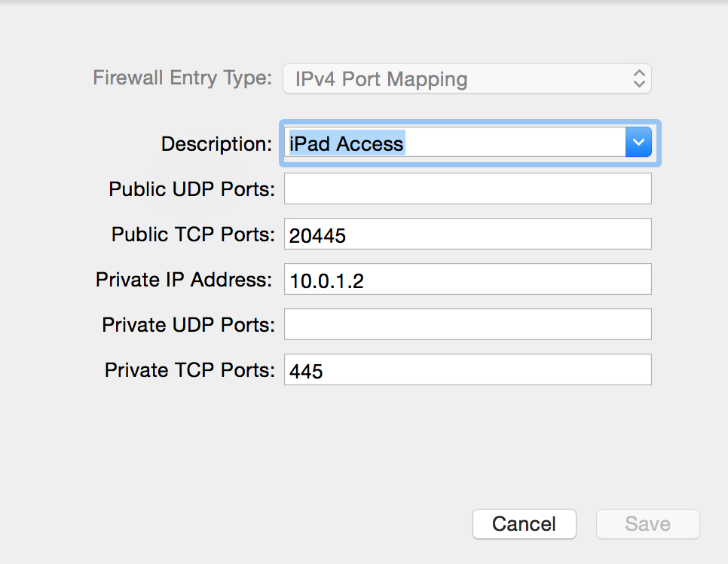Click the Public UDP Ports label
Viewport: 728px width, 564px height.
[x=191, y=189]
